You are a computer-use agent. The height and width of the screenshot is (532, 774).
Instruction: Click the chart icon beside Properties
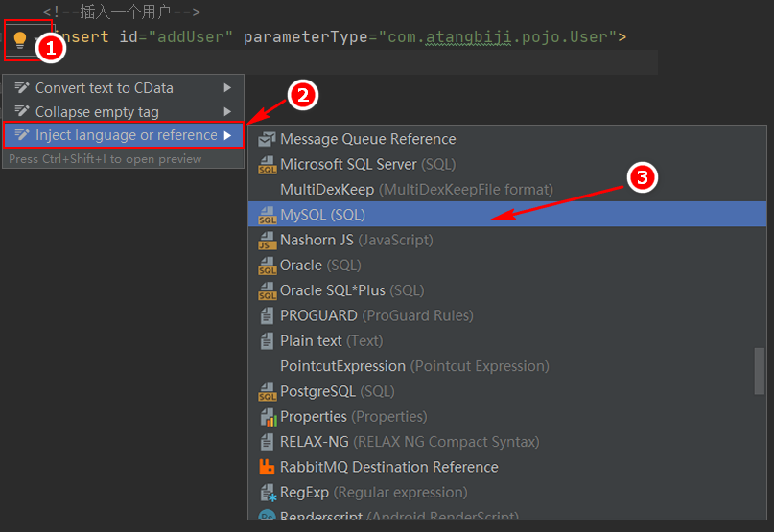(268, 417)
